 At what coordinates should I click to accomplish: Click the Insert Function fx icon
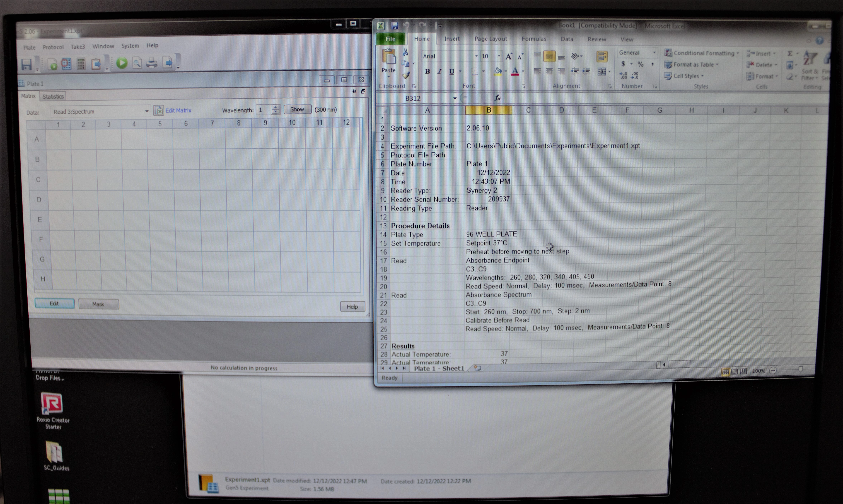pyautogui.click(x=497, y=98)
